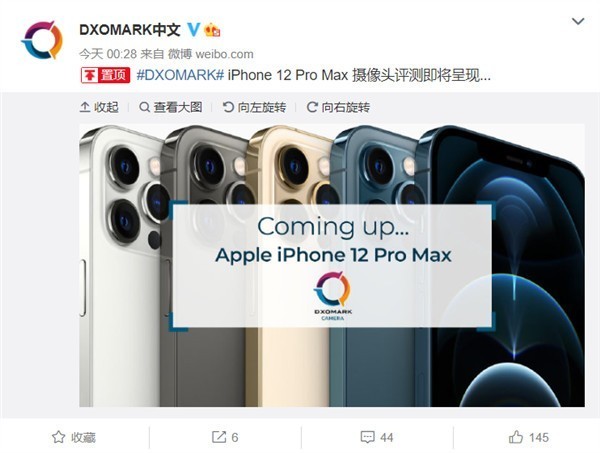Rotate image left with 向左旋转
This screenshot has height=453, width=600.
254,108
